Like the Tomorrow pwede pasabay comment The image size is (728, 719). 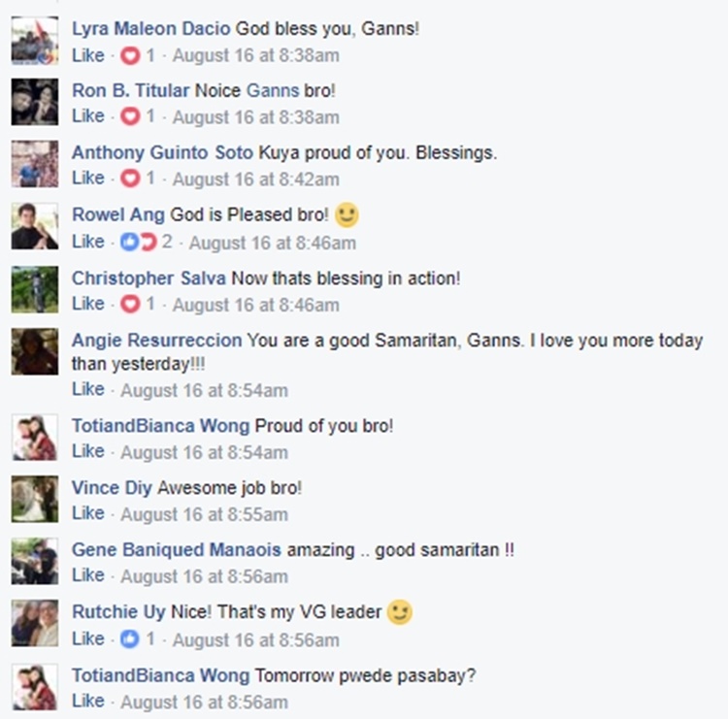pyautogui.click(x=87, y=701)
